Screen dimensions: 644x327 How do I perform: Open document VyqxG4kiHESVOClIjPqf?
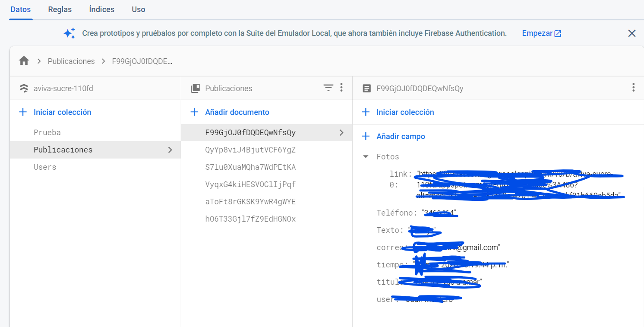[x=250, y=184]
